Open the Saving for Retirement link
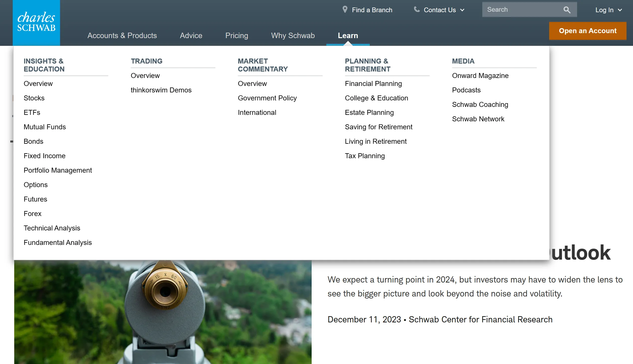Viewport: 633px width, 364px height. click(379, 127)
